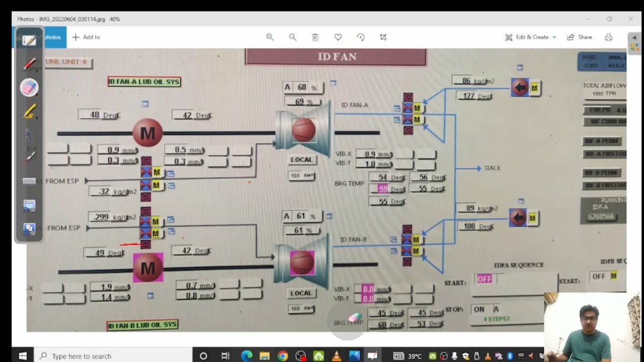This screenshot has width=644, height=362.
Task: Share the photo
Action: click(x=579, y=37)
